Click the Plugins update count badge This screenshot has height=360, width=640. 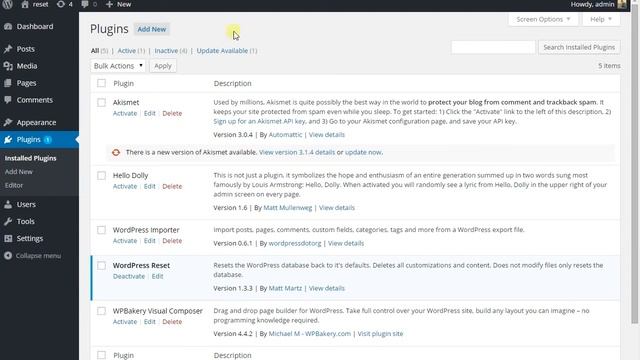[48, 140]
